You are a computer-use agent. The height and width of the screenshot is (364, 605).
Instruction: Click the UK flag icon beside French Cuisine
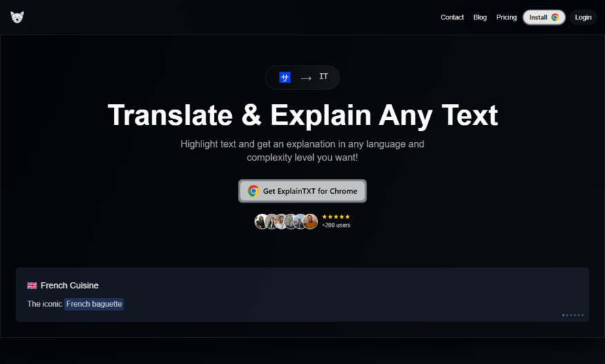point(32,285)
